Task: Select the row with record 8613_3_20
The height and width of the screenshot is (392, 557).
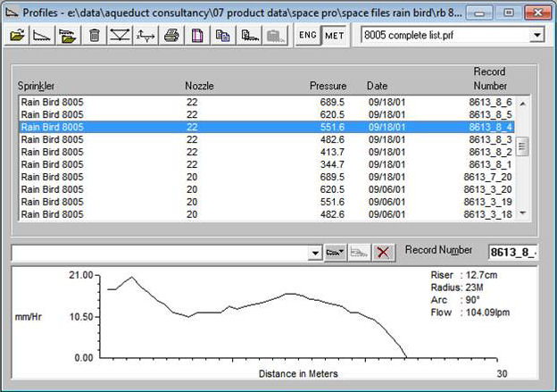Action: [266, 189]
